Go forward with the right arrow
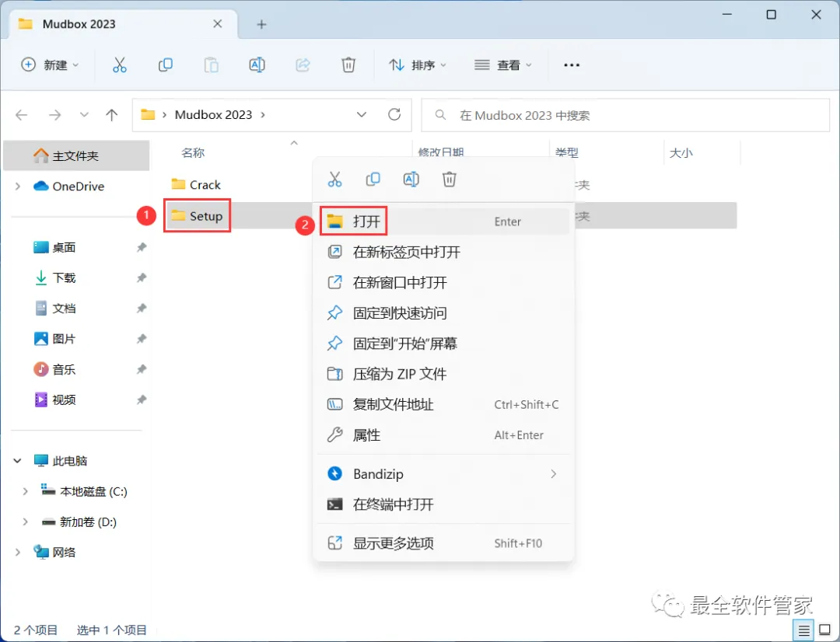 [54, 114]
